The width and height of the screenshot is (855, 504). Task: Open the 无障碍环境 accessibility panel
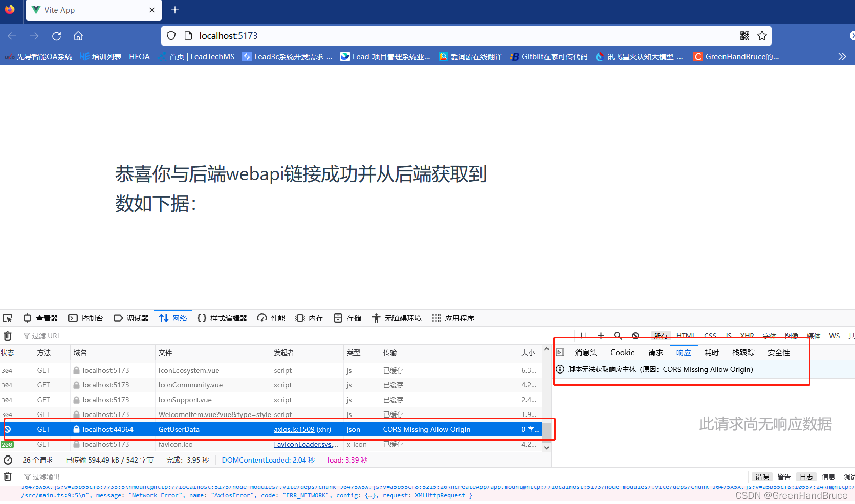click(x=397, y=318)
